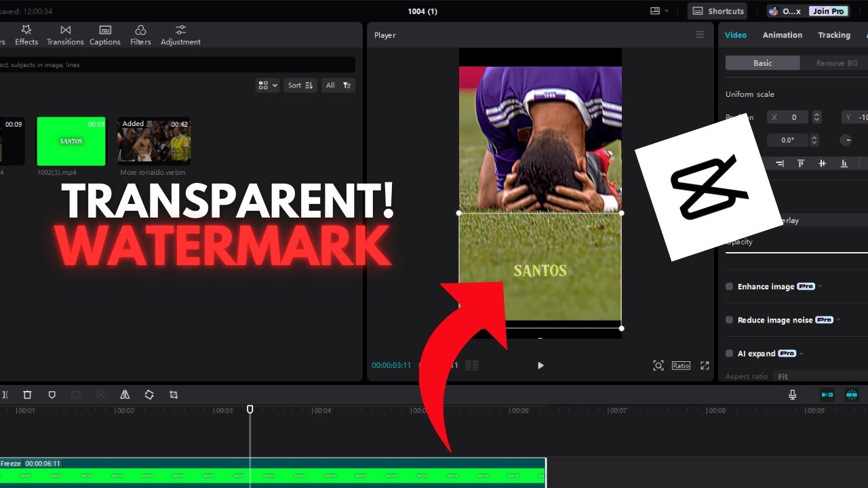Click the reverse playback icon in timeline toolbar
Viewport: 868px width, 488px height.
click(x=100, y=394)
